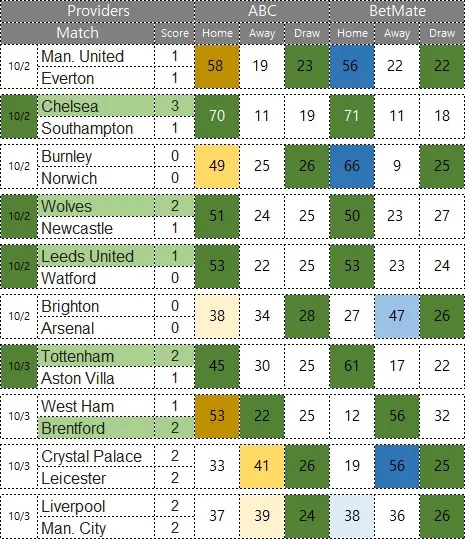The image size is (465, 540).
Task: Click the Man. City team cell
Action: pos(96,528)
